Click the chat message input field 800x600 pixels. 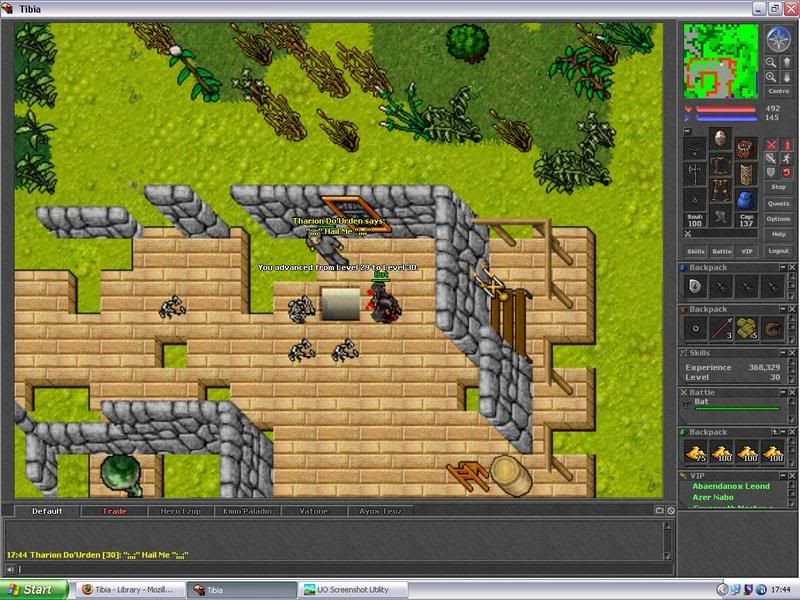346,569
